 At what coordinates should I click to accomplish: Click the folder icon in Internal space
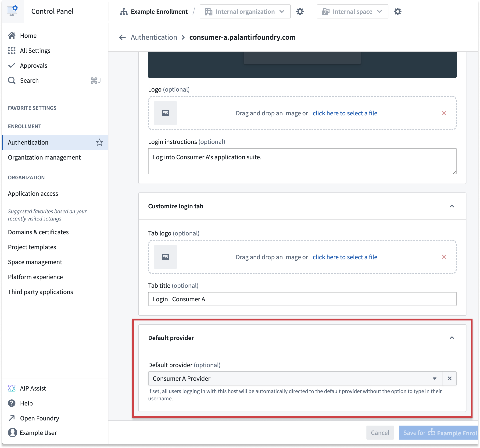click(326, 12)
